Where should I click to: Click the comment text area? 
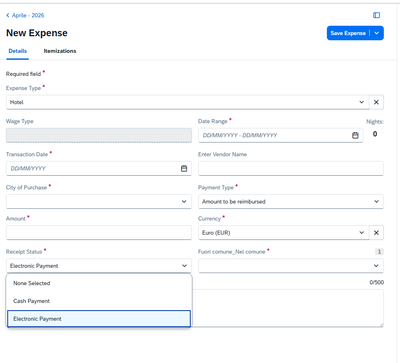click(288, 308)
